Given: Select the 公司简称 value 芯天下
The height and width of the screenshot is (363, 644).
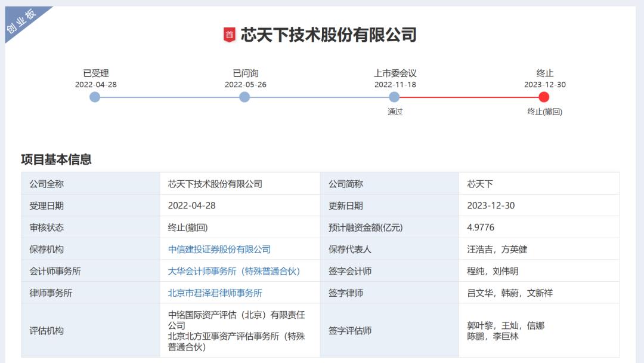Looking at the screenshot, I should 479,183.
